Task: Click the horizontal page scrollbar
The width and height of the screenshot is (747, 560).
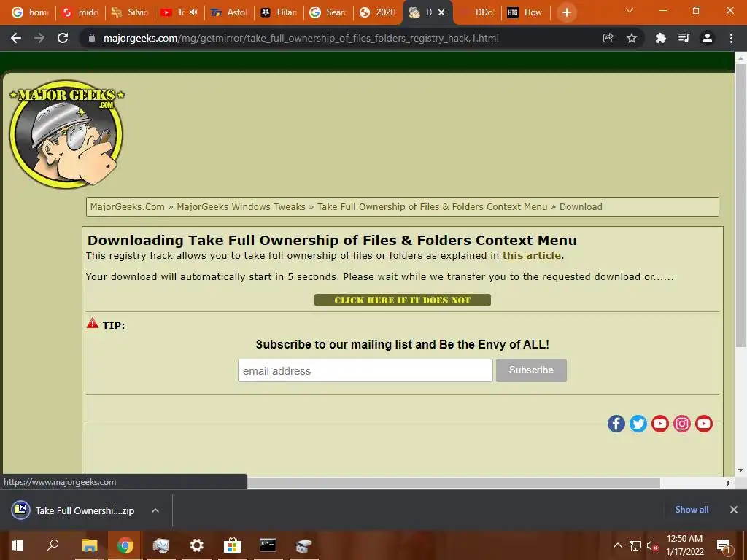Action: 453,483
